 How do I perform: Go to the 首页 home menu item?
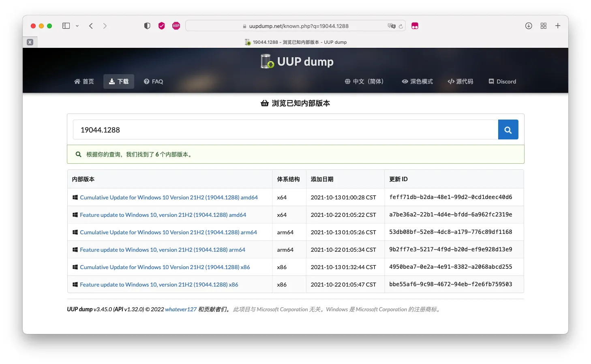point(84,81)
